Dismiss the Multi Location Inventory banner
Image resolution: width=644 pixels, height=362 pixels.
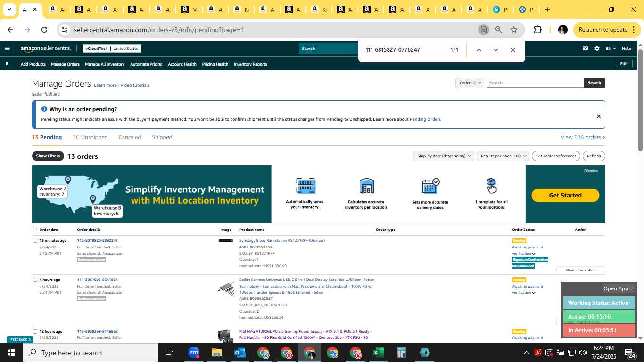tap(591, 171)
